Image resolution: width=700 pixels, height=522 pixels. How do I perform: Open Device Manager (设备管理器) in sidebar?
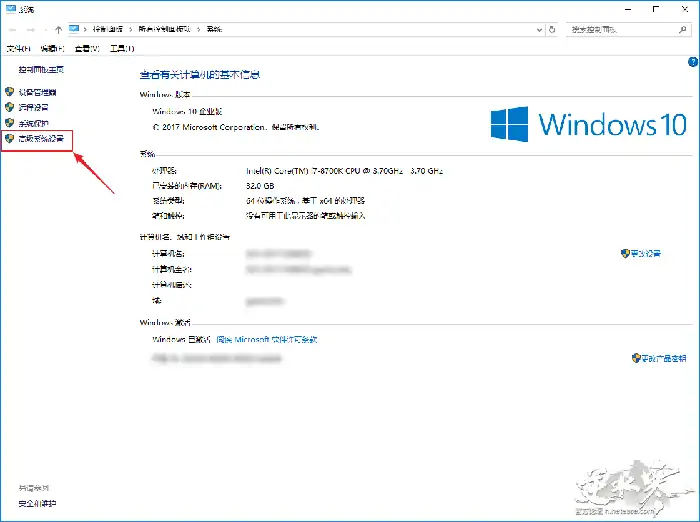coord(37,92)
